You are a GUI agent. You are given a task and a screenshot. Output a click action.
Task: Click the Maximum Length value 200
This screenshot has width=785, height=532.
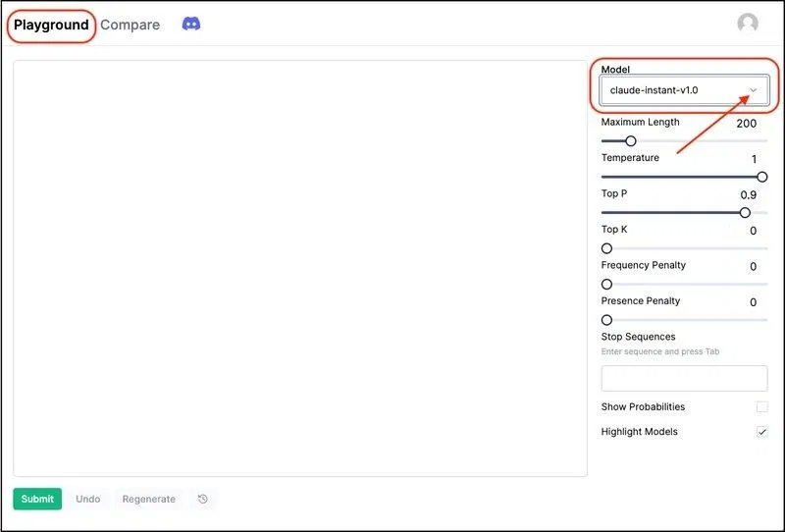point(747,124)
